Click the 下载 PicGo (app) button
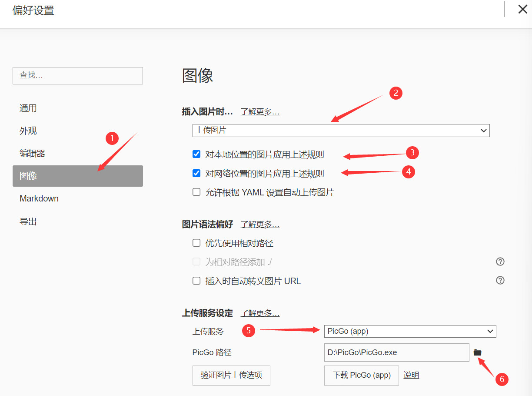Viewport: 532px width, 396px height. click(x=362, y=375)
